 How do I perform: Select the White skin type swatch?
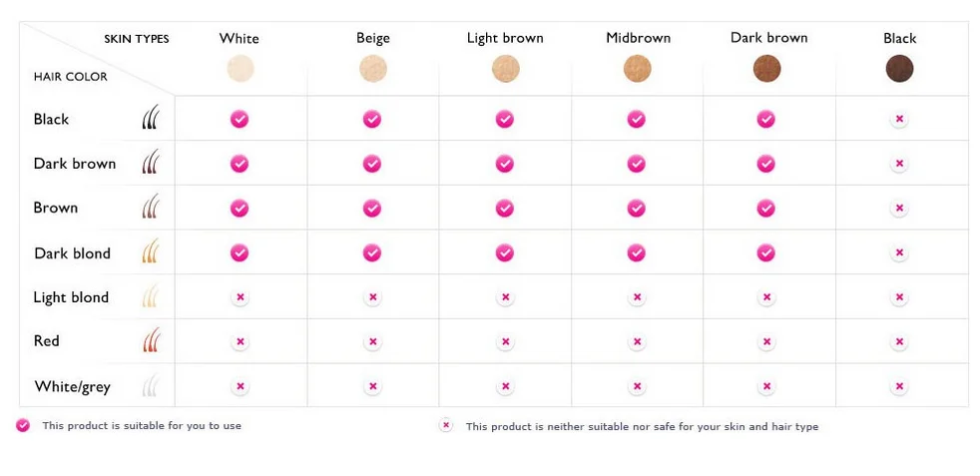240,69
